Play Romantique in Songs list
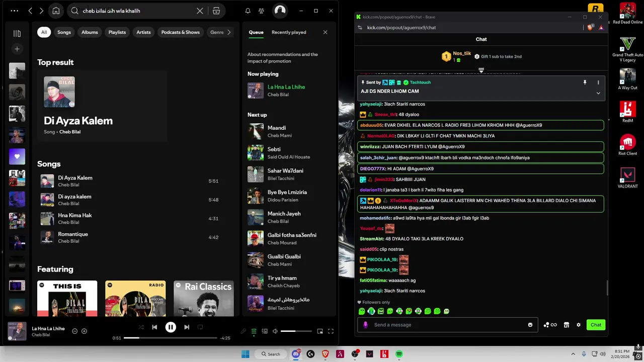644x362 pixels. (130, 237)
